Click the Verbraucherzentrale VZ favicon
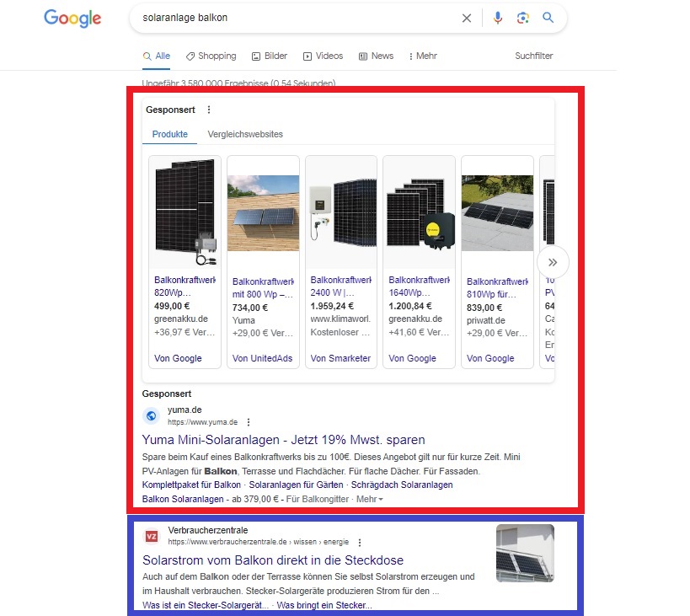 [x=152, y=536]
